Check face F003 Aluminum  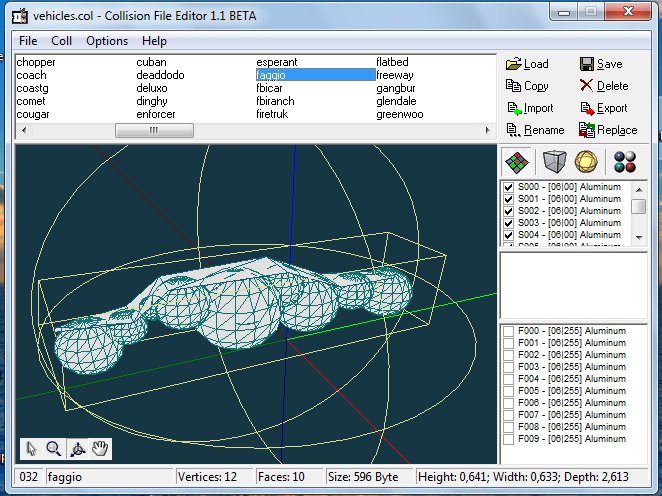pos(508,367)
